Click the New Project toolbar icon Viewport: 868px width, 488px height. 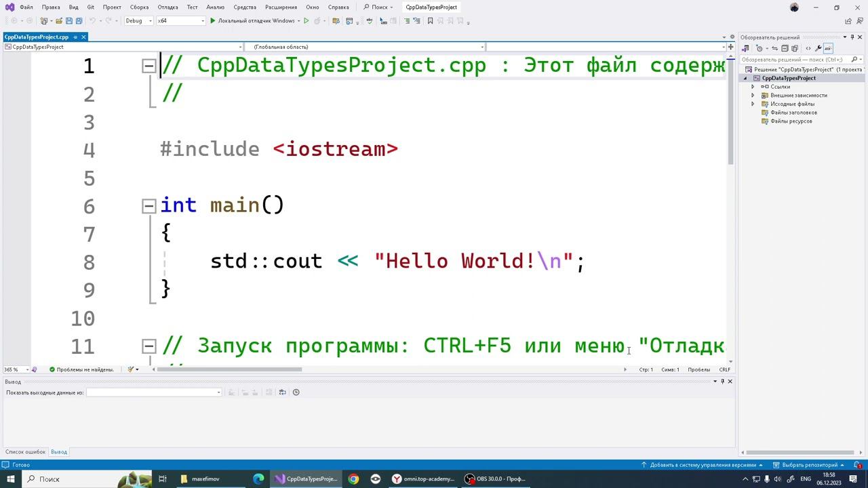tap(45, 21)
